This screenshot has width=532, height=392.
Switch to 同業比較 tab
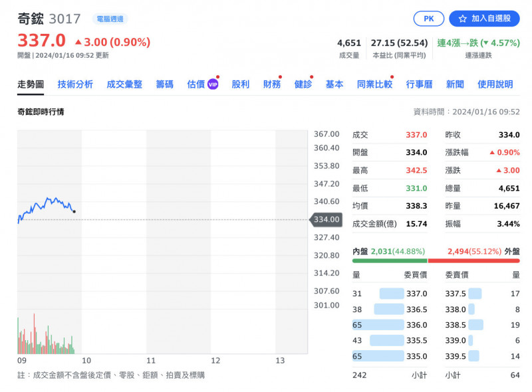click(374, 84)
